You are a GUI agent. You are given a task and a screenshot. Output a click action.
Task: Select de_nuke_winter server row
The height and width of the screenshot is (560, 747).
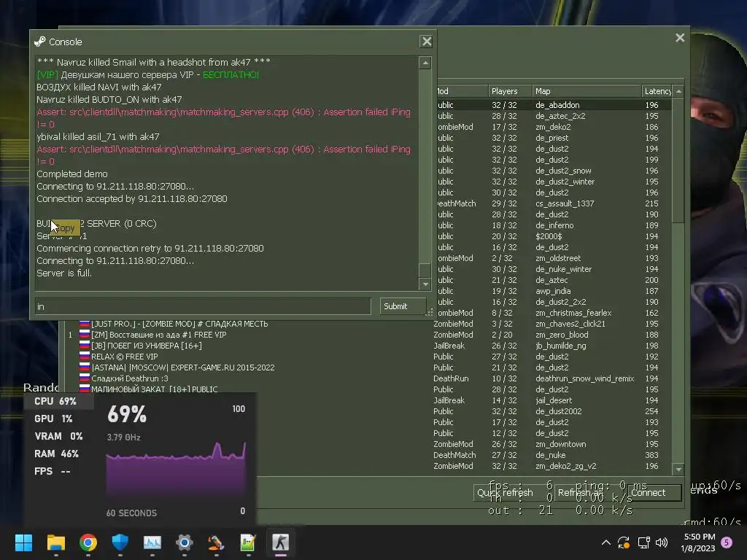tap(554, 269)
